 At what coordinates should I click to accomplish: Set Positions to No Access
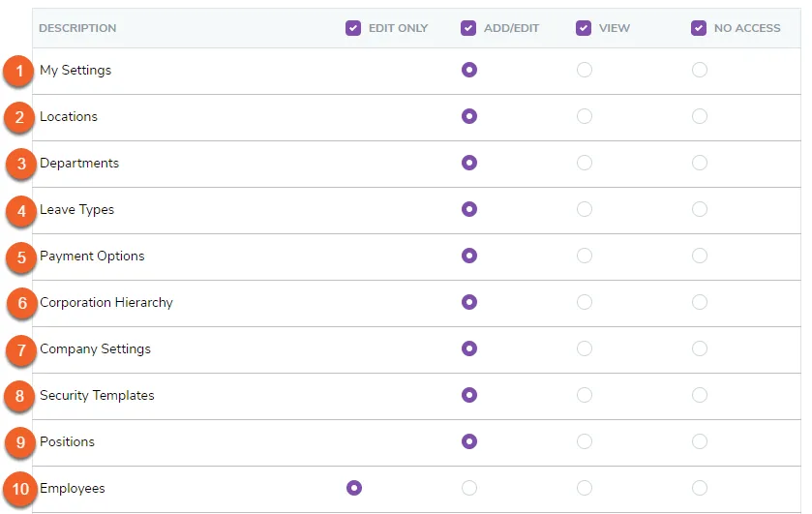(700, 441)
